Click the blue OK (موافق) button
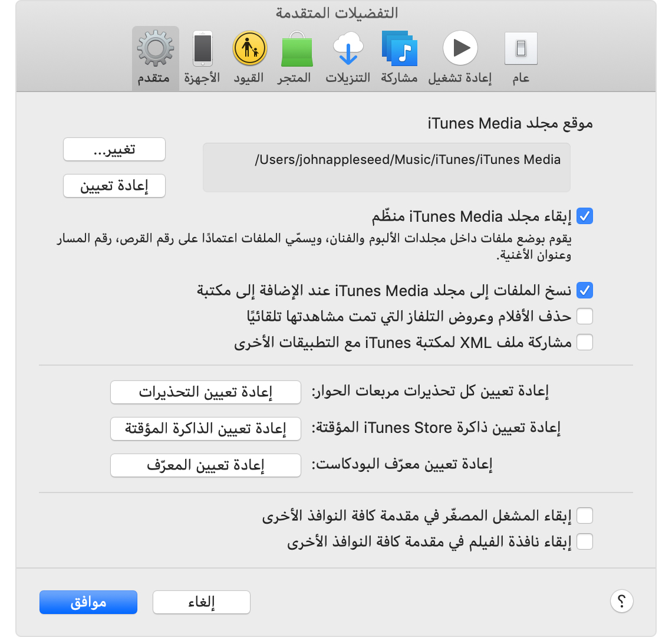The image size is (672, 637). pos(88,602)
